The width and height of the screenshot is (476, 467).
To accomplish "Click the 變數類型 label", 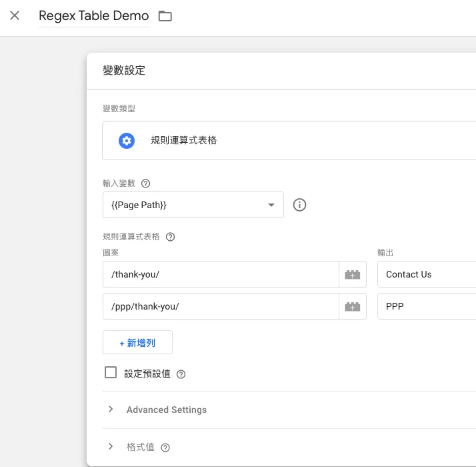I will pyautogui.click(x=119, y=109).
